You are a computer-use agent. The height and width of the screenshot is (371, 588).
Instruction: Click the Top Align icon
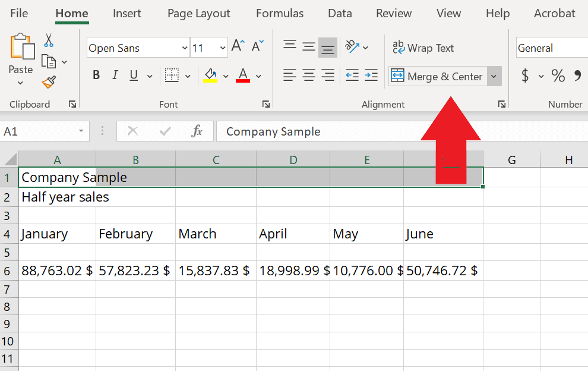point(290,46)
